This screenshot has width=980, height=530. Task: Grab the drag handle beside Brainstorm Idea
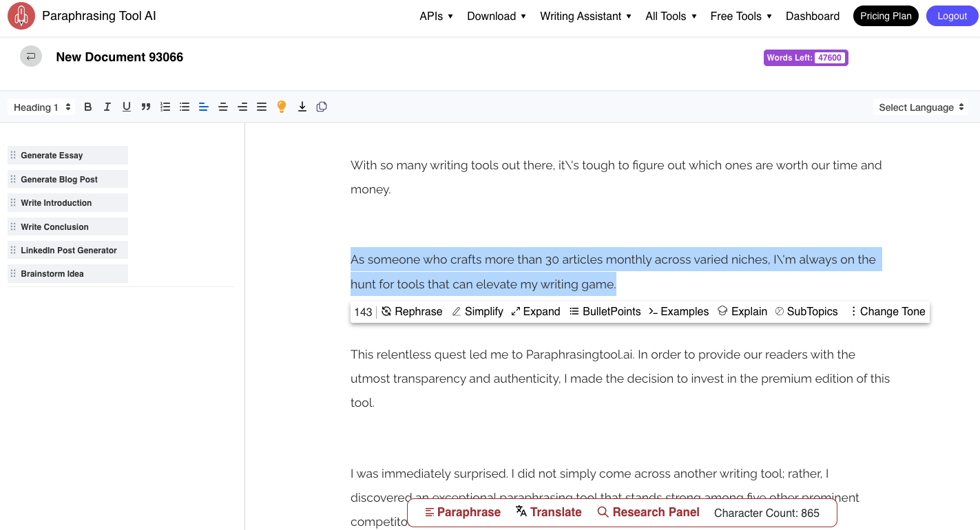coord(13,273)
